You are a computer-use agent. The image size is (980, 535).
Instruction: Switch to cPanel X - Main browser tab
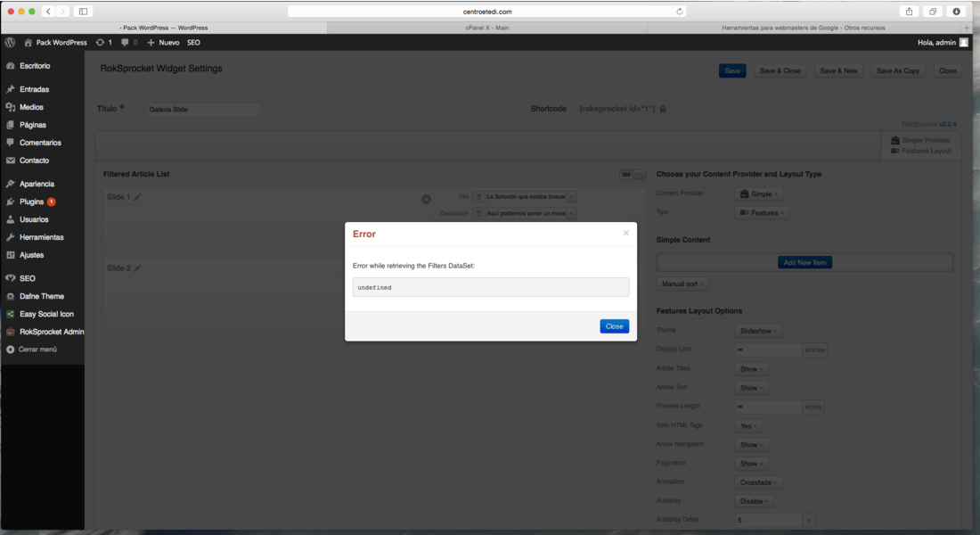click(x=486, y=28)
